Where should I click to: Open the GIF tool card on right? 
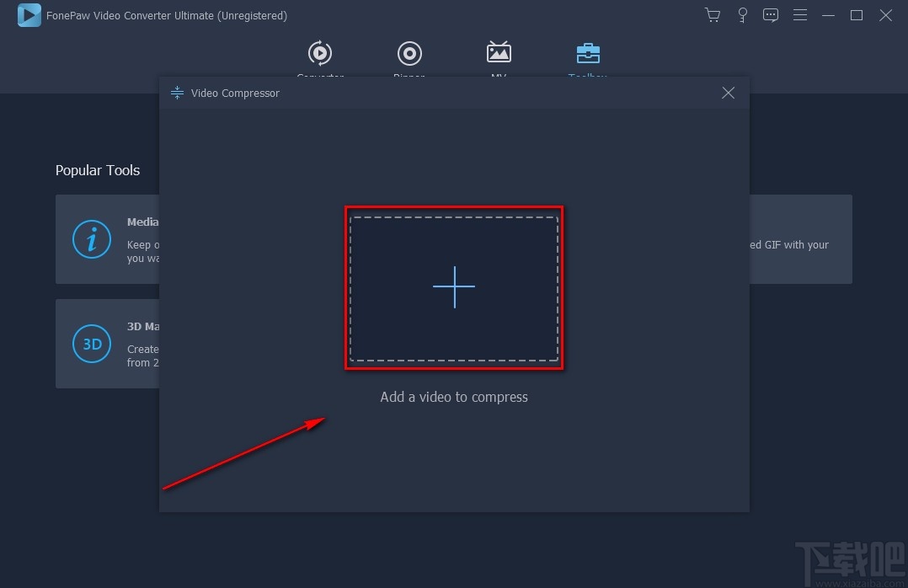coord(800,238)
